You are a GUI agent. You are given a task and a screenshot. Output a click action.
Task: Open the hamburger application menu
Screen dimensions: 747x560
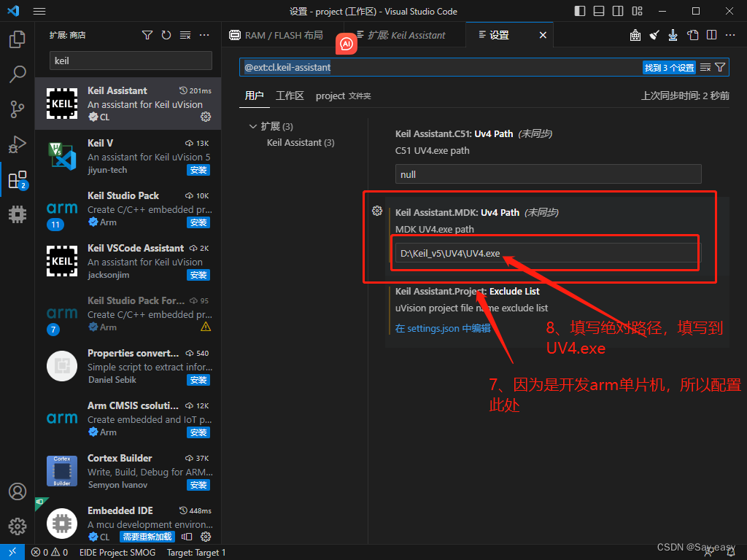tap(39, 12)
